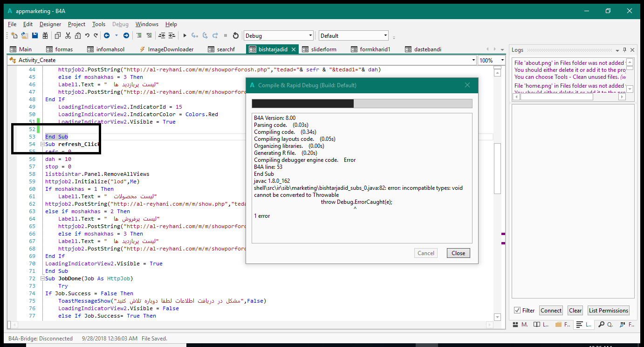Click the Connect button in Logs

tap(551, 311)
